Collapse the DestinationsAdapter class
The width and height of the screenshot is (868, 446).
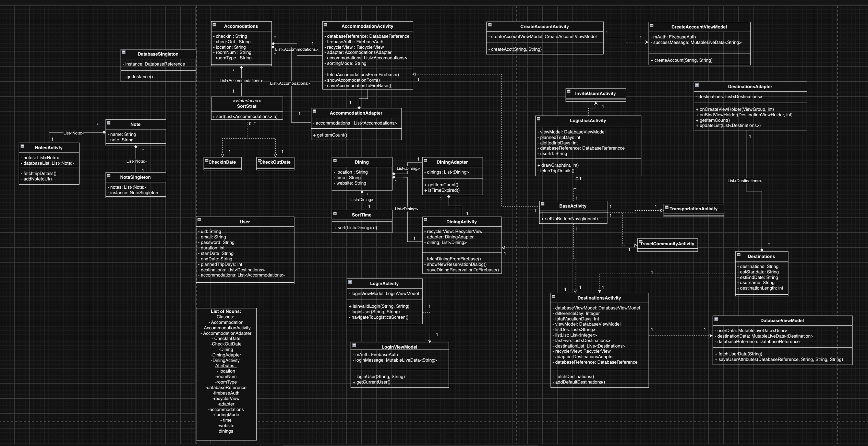[x=697, y=85]
